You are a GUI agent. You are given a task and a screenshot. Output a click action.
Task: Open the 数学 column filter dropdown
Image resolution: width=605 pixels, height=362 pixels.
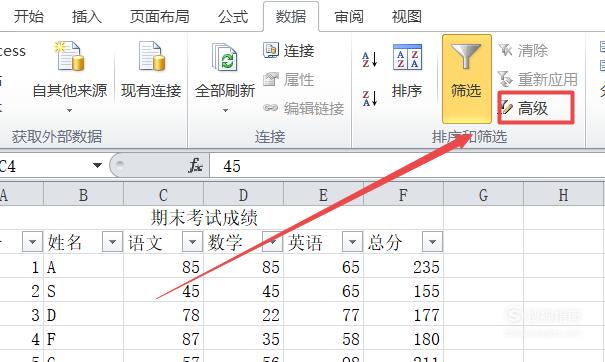click(272, 242)
